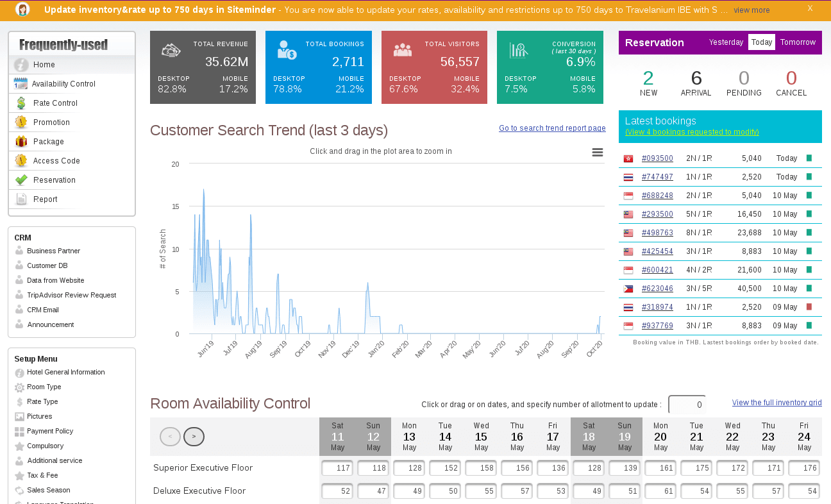Viewport: 831px width, 504px height.
Task: Open booking #093500
Action: pos(657,158)
